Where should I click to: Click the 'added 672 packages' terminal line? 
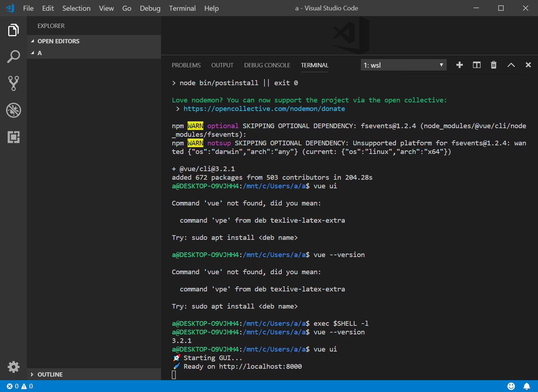click(272, 177)
